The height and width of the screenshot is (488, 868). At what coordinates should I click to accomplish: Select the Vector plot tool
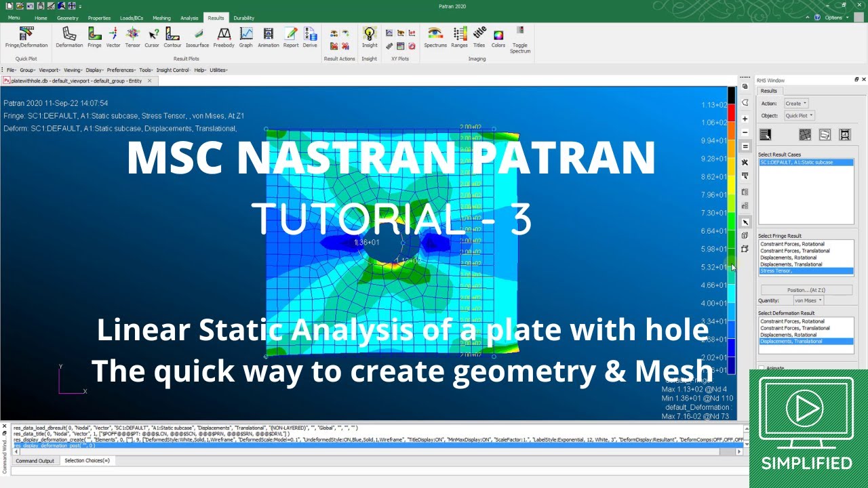(113, 38)
